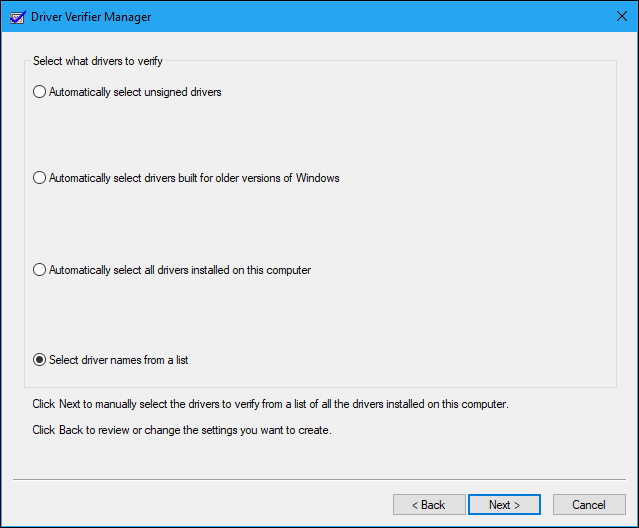Close the Driver Verifier Manager window
Screen dimensions: 639x528
coord(620,17)
